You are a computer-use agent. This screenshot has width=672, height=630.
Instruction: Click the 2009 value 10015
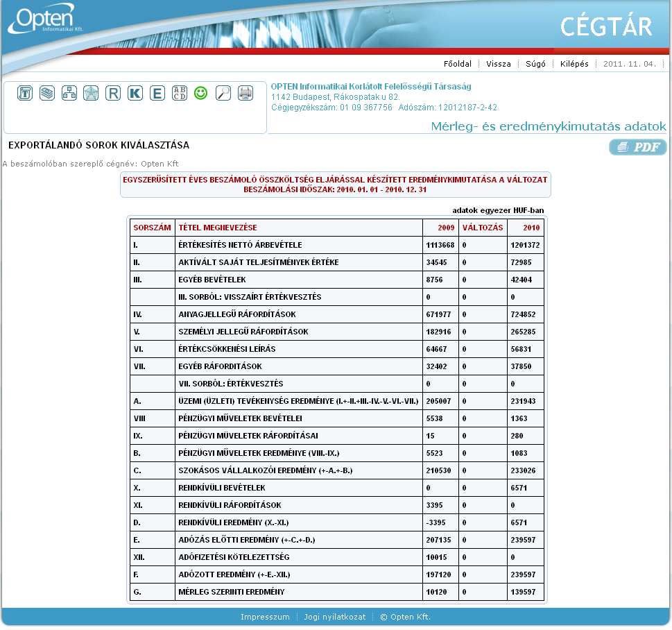[x=436, y=557]
